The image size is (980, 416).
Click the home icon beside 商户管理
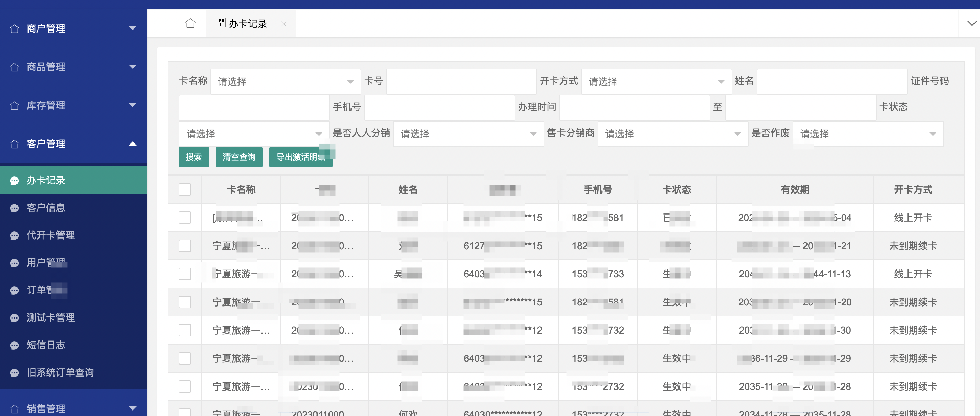[14, 28]
